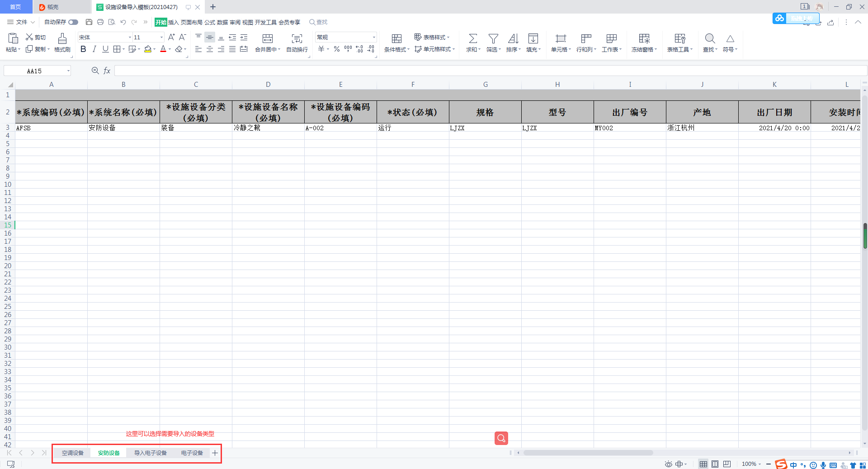Screen dimensions: 868x469
Task: Click the red search button over the sheet
Action: [501, 438]
